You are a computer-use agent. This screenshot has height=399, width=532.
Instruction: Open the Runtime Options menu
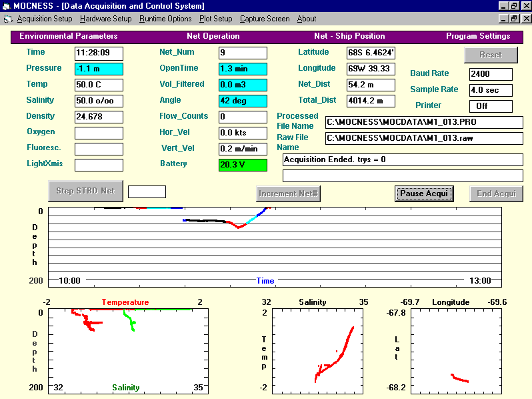click(165, 19)
